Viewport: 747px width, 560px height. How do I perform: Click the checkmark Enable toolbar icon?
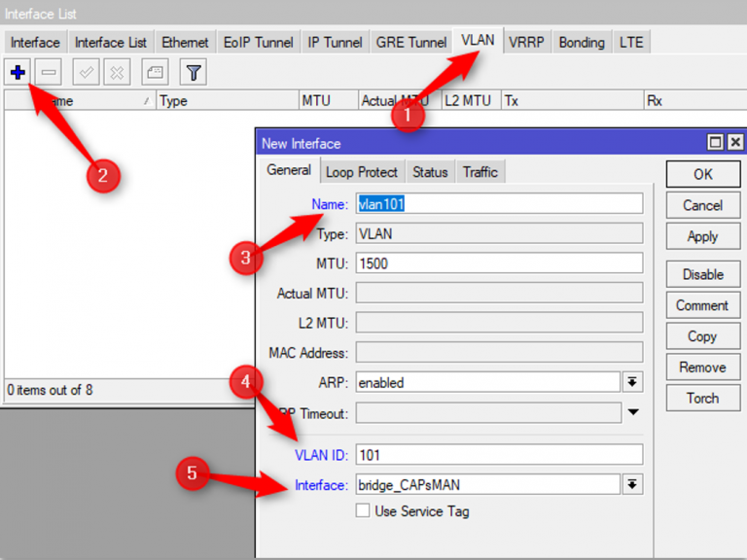pos(87,72)
